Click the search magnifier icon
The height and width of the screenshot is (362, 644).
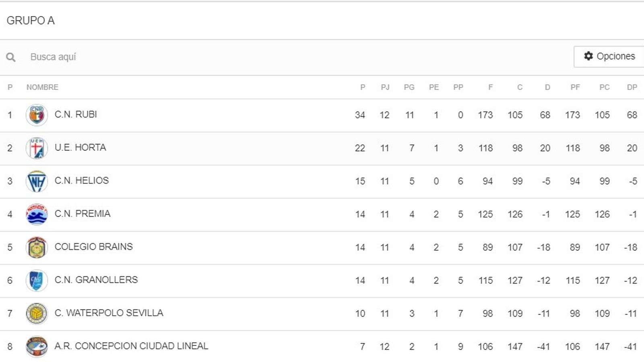(x=11, y=57)
